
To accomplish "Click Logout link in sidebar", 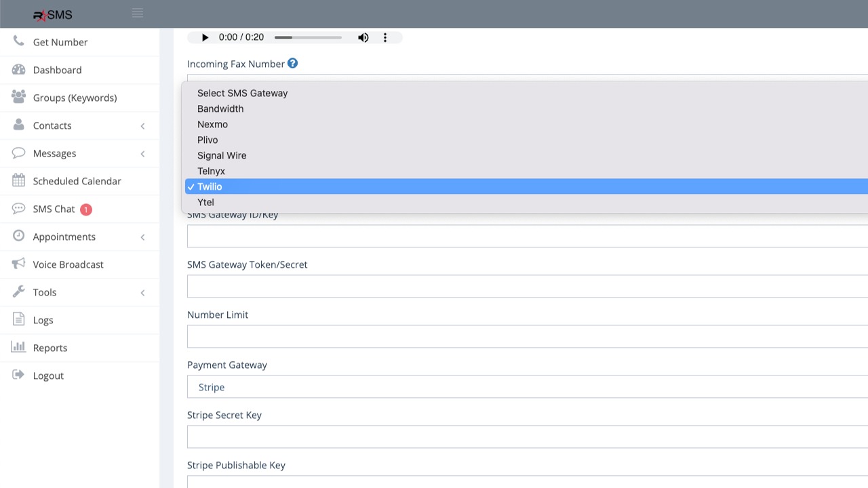I will 48,375.
